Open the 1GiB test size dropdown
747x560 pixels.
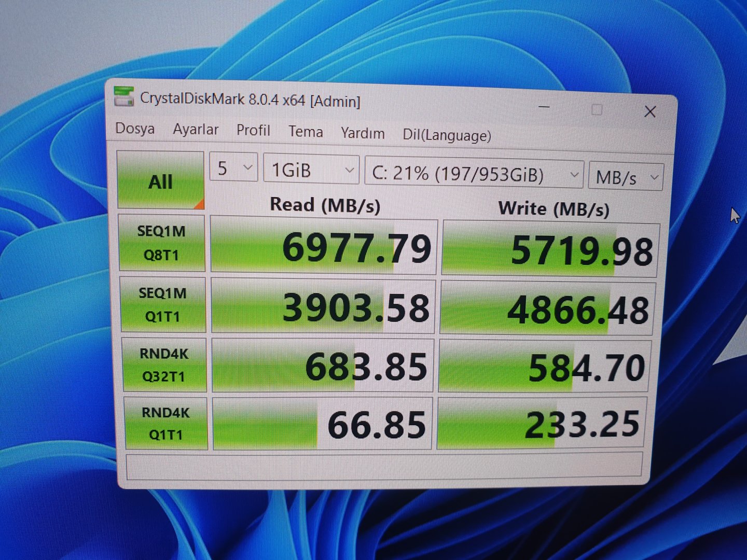point(311,169)
